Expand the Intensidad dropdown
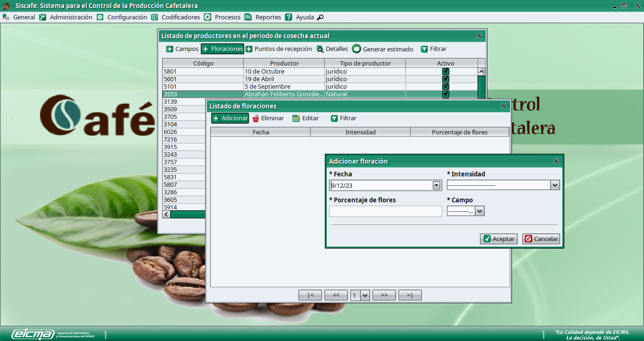The height and width of the screenshot is (341, 644). 554,185
